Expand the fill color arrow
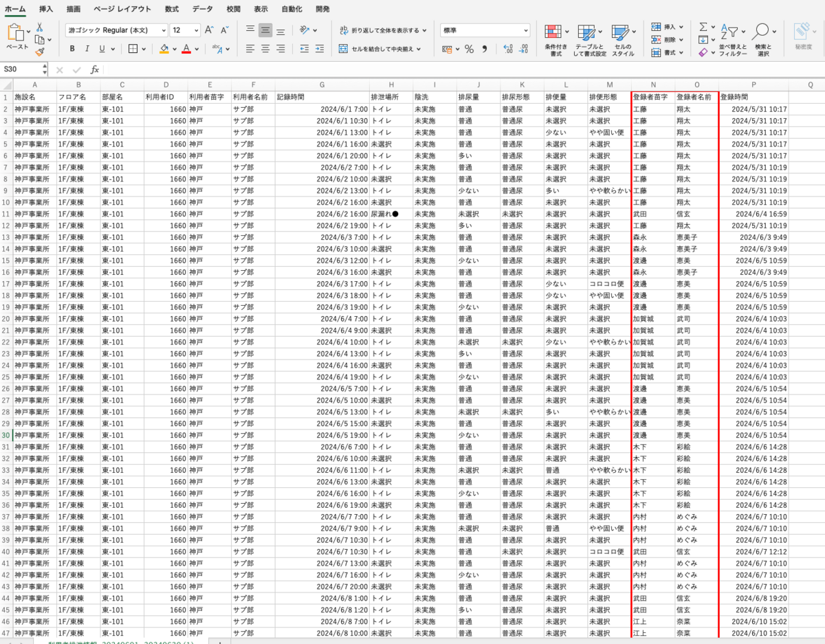Image resolution: width=825 pixels, height=644 pixels. tap(175, 49)
